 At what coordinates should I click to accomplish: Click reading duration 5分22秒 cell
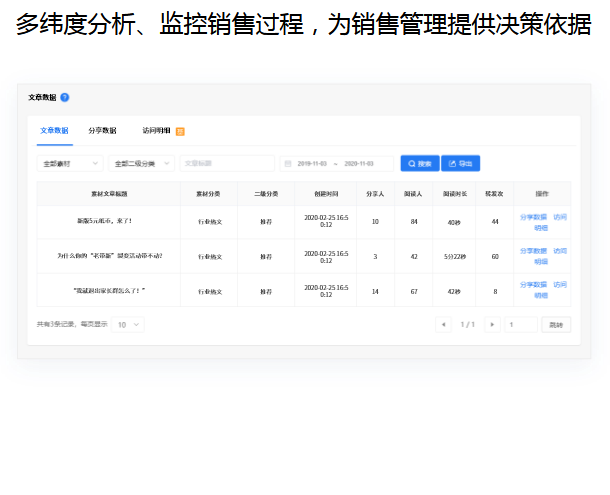pos(455,257)
